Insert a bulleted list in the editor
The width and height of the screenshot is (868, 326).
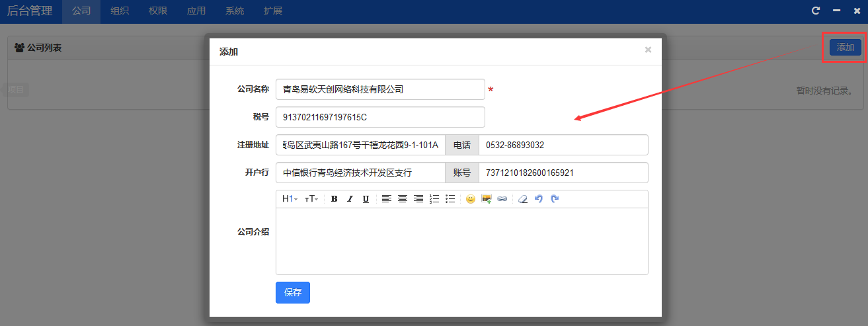click(x=450, y=198)
